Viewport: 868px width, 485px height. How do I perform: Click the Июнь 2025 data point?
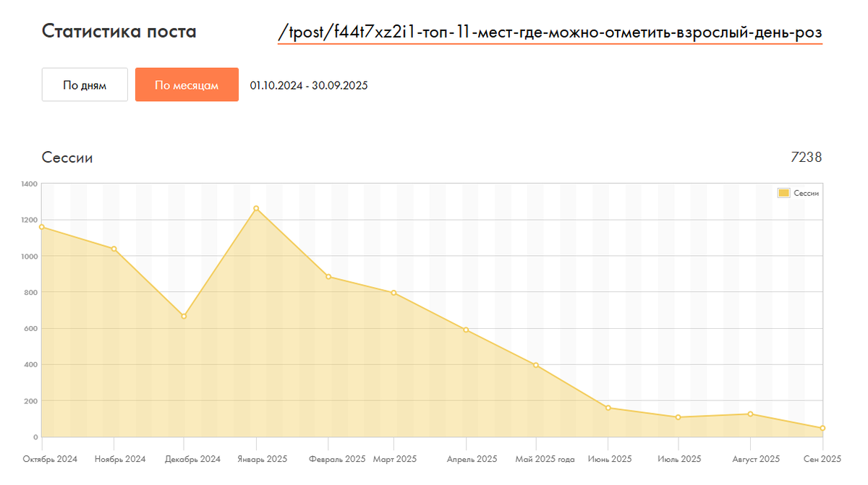pos(608,408)
